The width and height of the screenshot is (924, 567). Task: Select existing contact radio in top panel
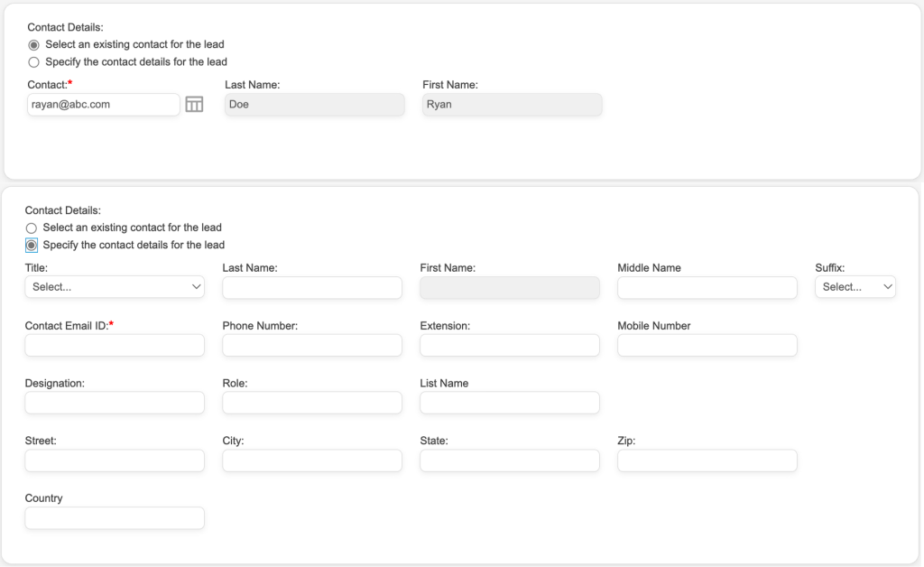[x=34, y=44]
